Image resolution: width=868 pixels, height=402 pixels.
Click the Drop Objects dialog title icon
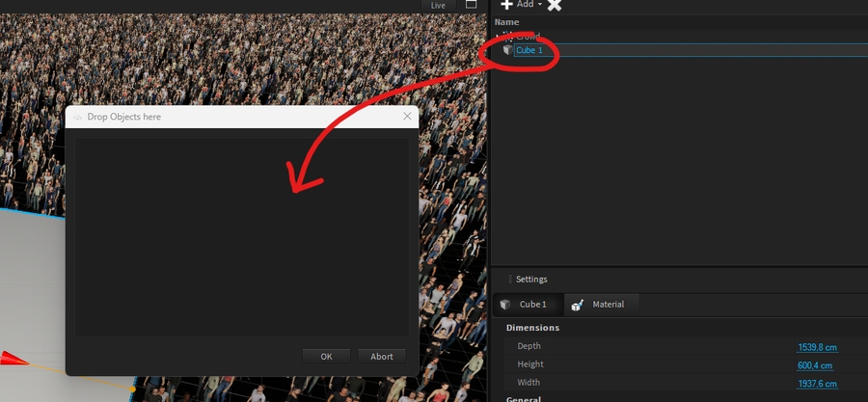pyautogui.click(x=78, y=117)
